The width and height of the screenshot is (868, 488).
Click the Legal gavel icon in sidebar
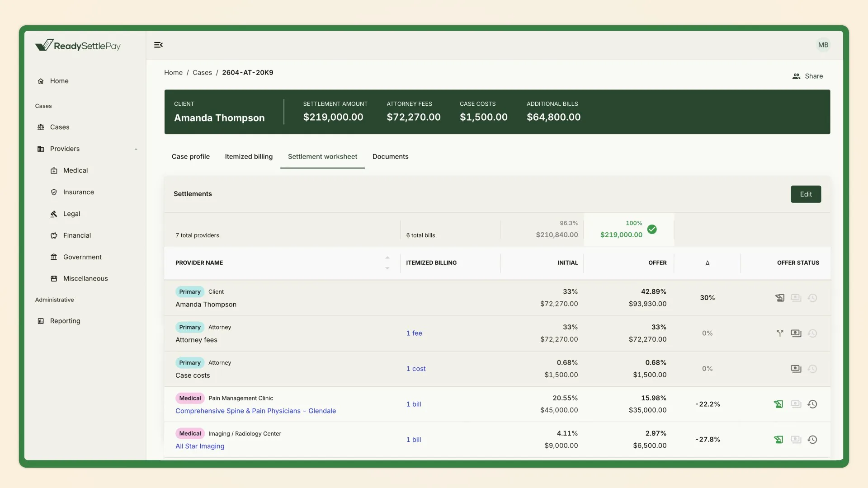click(x=54, y=214)
